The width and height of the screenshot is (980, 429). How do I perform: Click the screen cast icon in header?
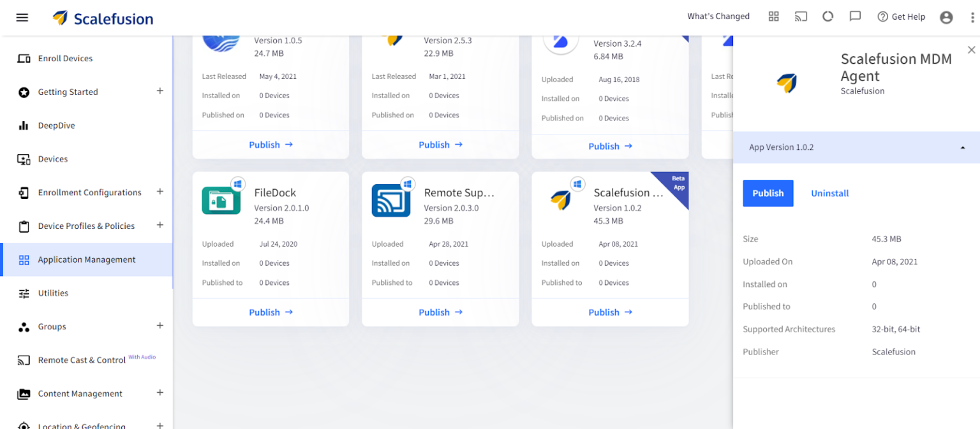801,17
